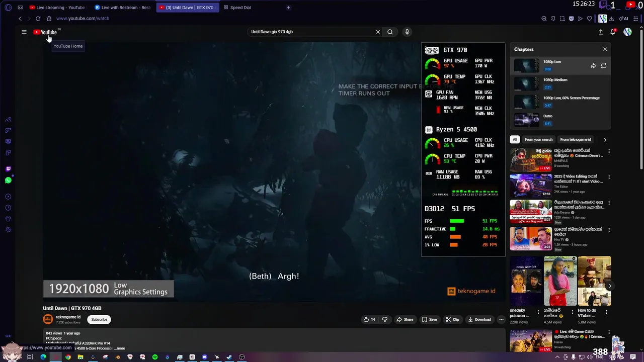The height and width of the screenshot is (362, 644).
Task: Open browser downloads icon
Action: tap(611, 19)
